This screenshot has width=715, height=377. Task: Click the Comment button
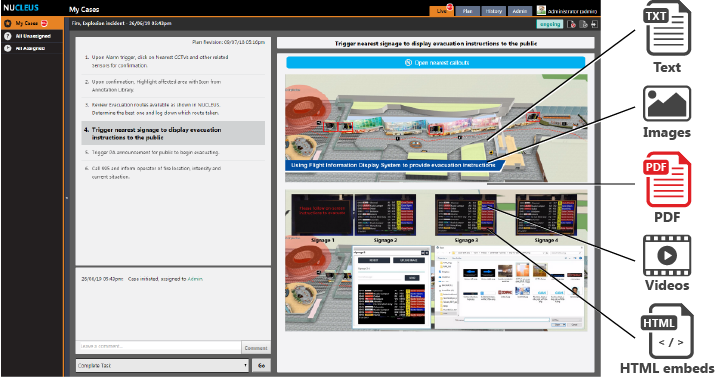coord(256,348)
